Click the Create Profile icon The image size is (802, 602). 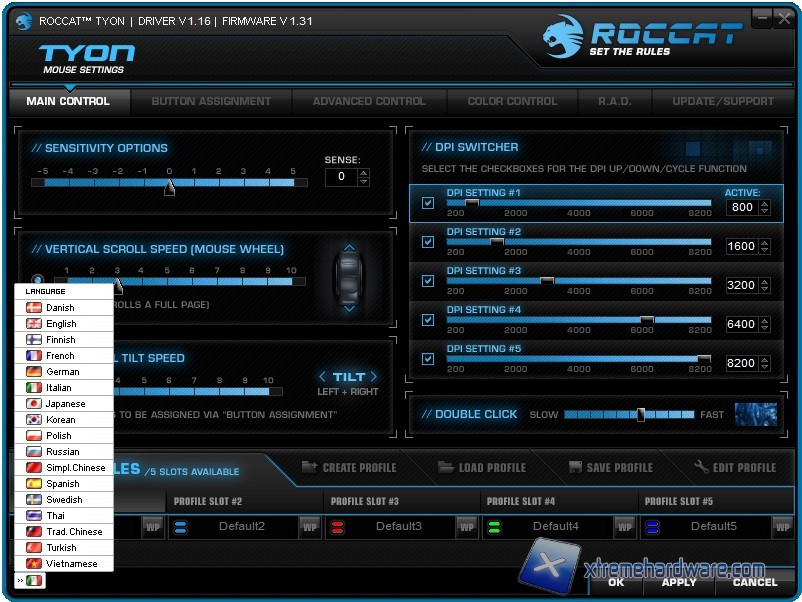[307, 467]
